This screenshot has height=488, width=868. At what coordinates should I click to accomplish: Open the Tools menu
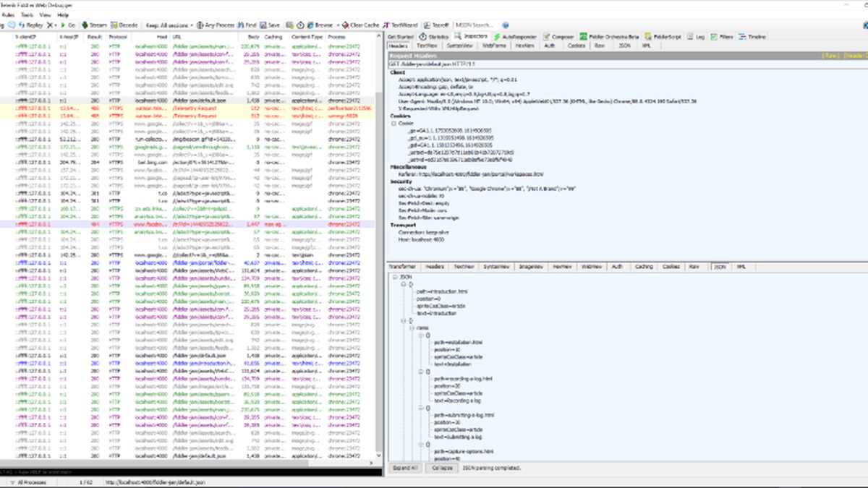tap(27, 14)
